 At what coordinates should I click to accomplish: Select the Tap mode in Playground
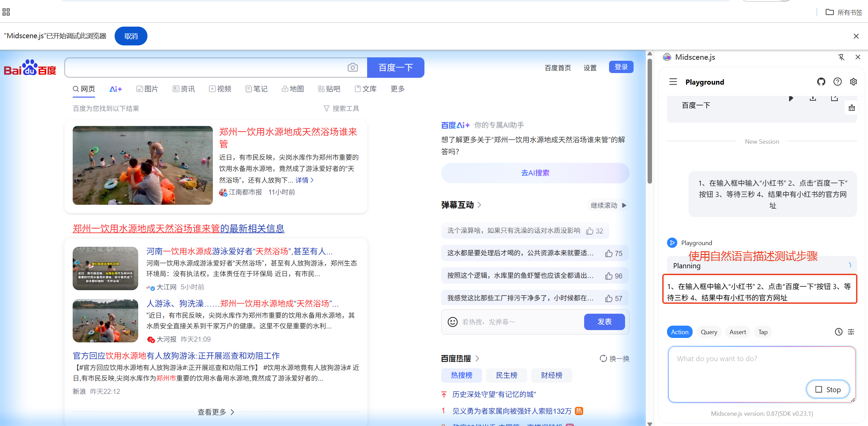coord(763,332)
